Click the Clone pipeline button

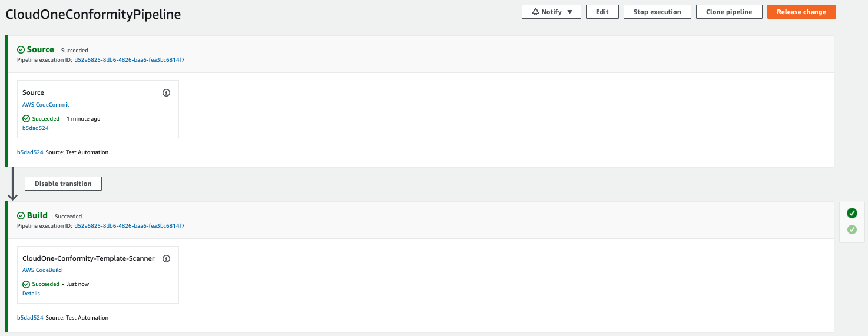[x=729, y=12]
